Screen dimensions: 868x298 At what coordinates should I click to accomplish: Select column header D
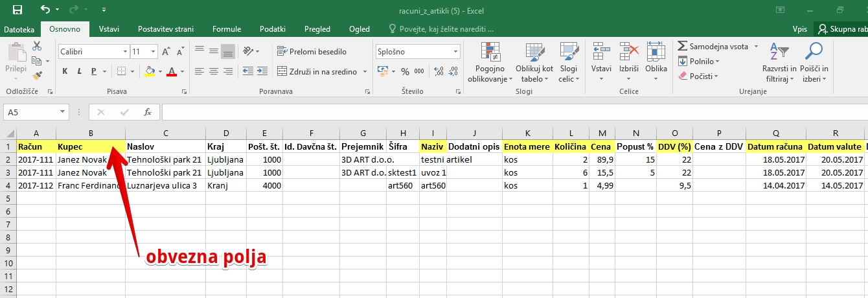[226, 133]
